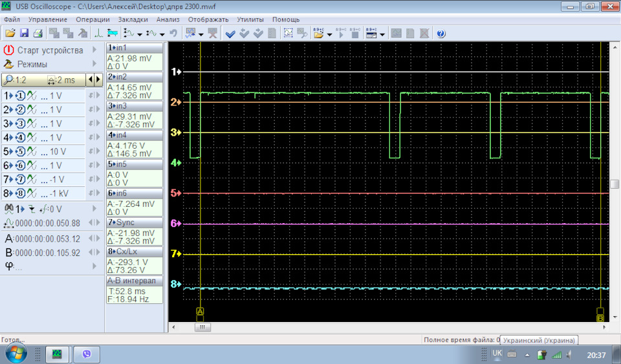Open the Анализ menu
This screenshot has width=621, height=364.
click(x=168, y=19)
